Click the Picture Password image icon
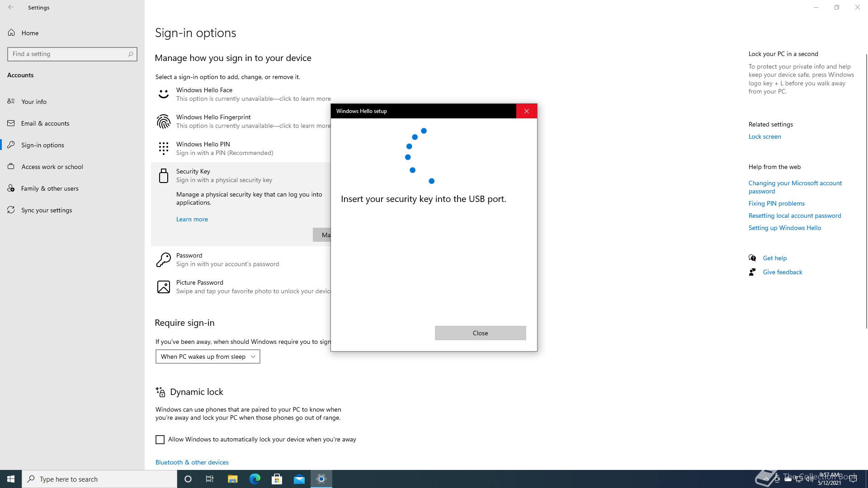The height and width of the screenshot is (488, 868). tap(163, 287)
